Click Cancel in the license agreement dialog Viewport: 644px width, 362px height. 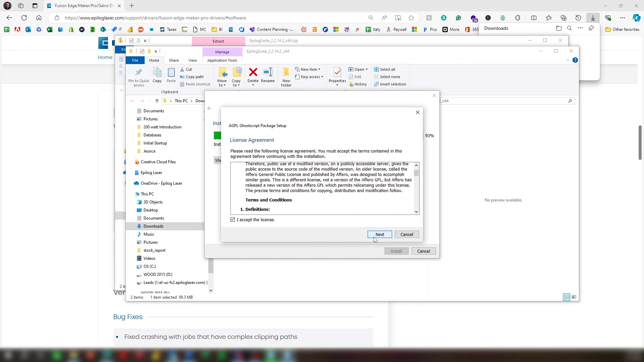[x=407, y=234]
